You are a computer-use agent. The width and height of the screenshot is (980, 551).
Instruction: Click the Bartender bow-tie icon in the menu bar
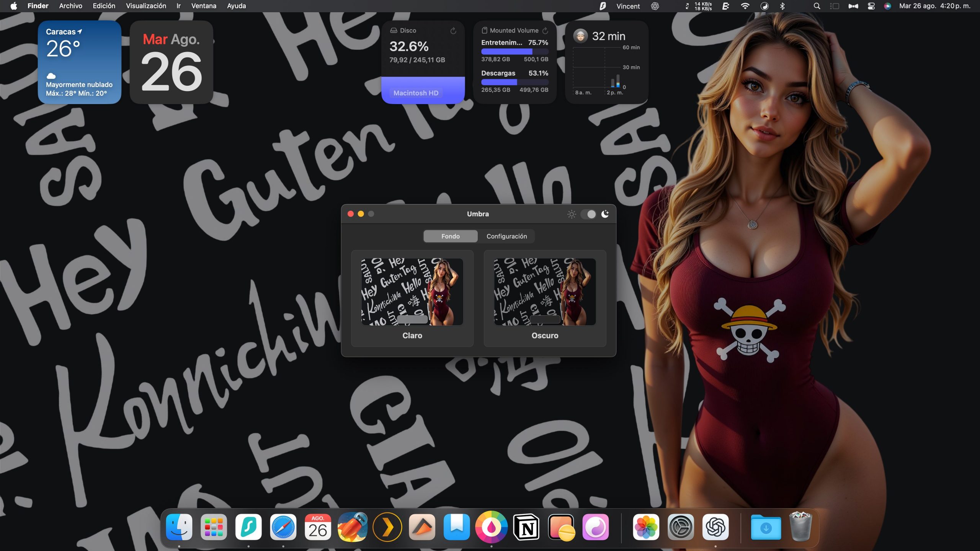853,6
